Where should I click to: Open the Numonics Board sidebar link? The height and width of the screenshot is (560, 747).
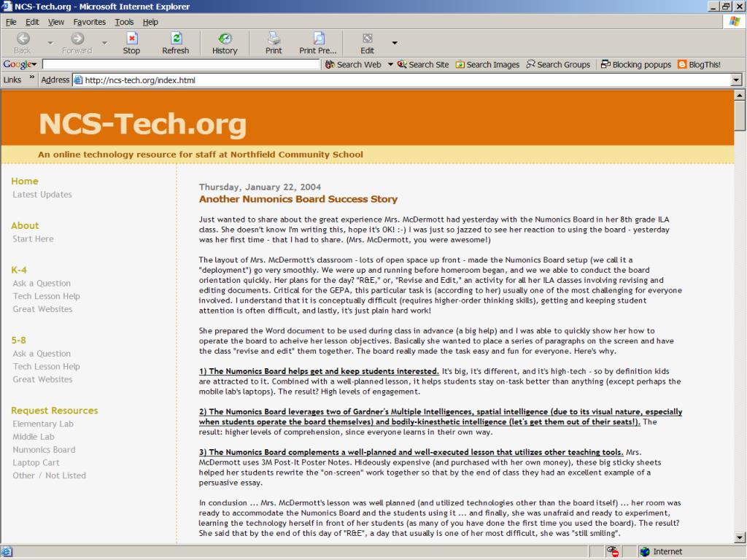pos(44,449)
